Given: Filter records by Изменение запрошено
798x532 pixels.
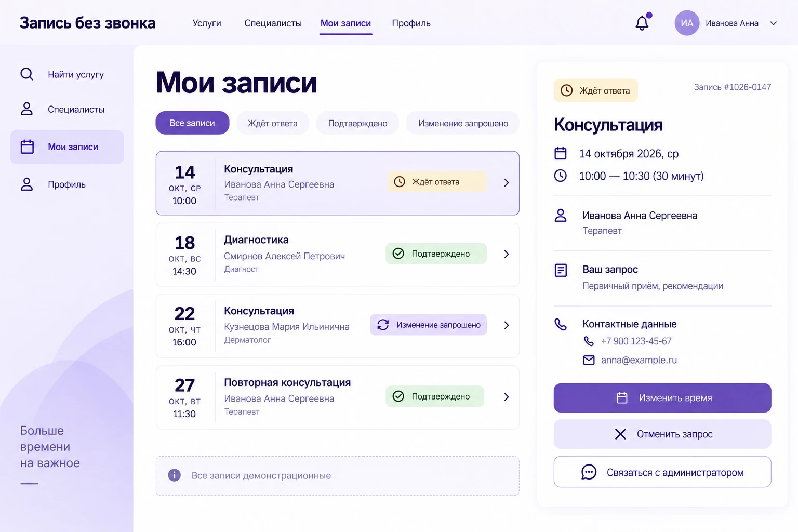Looking at the screenshot, I should tap(463, 123).
